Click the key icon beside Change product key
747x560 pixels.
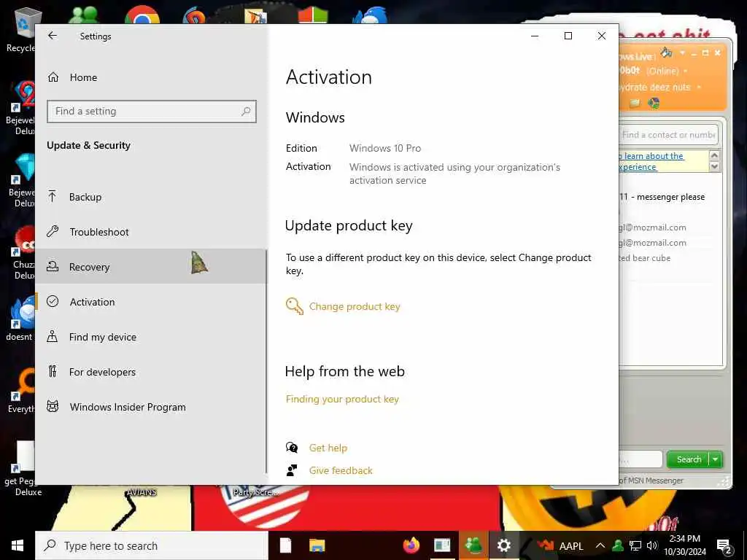pyautogui.click(x=295, y=306)
